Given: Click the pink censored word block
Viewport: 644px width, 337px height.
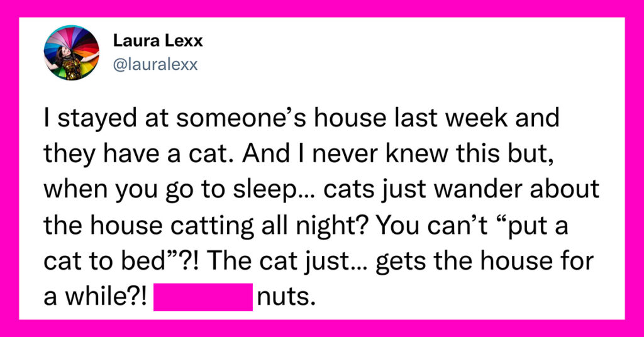Looking at the screenshot, I should point(203,297).
